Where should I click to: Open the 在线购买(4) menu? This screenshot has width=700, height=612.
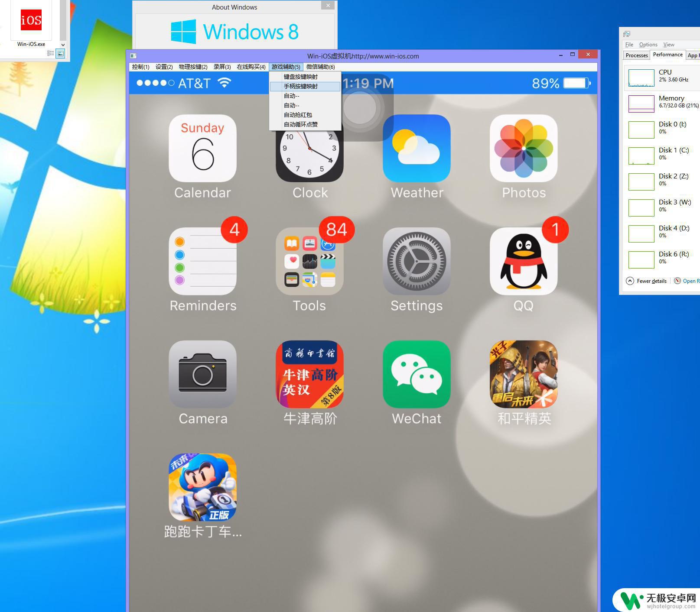(x=251, y=67)
